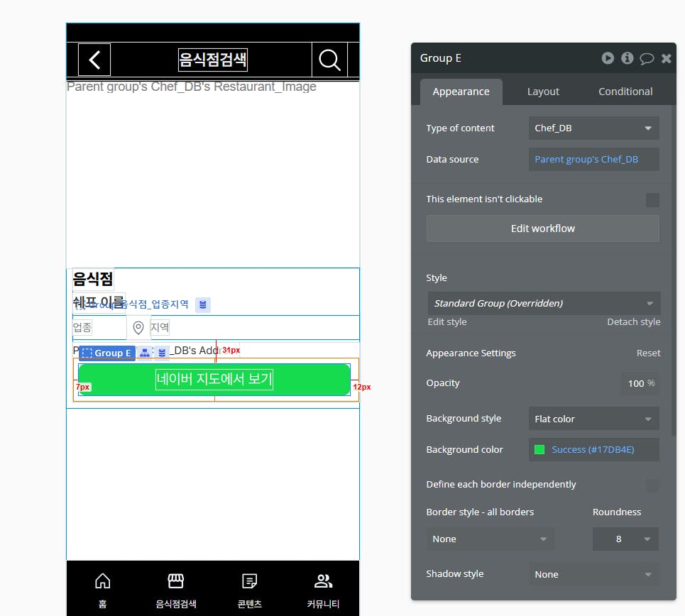Toggle 'This element isn't clickable' checkbox

pos(652,200)
